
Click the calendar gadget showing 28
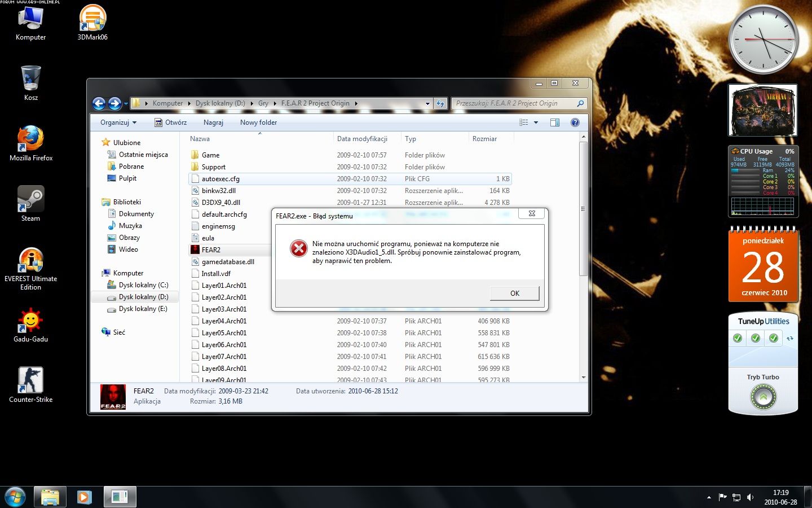[763, 264]
